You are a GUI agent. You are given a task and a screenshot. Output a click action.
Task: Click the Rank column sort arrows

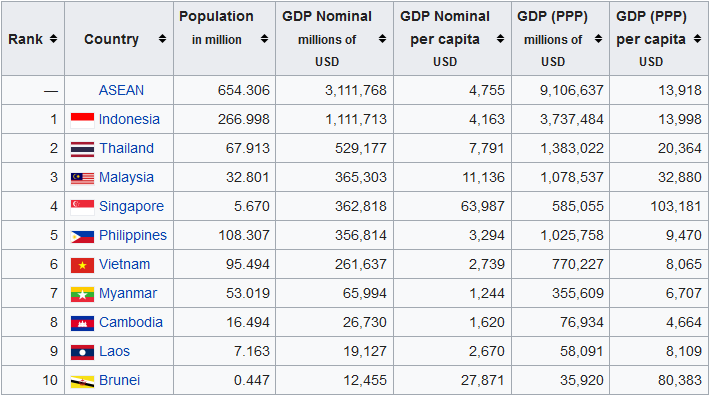point(54,39)
